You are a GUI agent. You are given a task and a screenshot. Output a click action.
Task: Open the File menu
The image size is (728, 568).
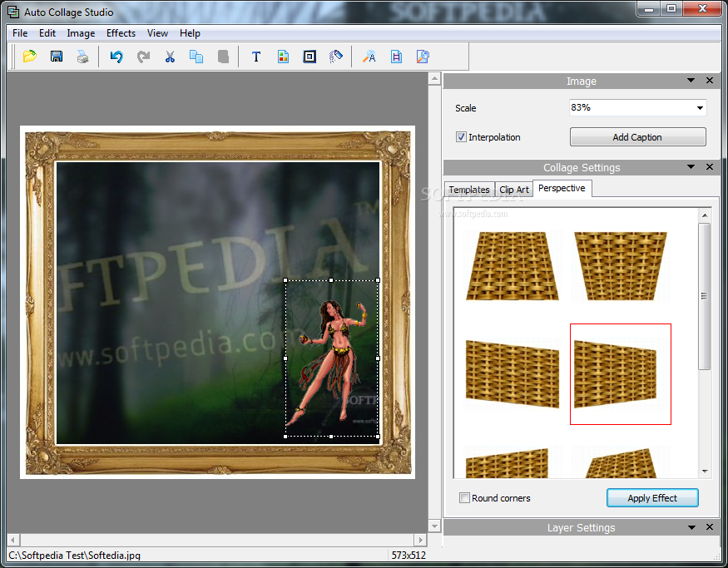[x=20, y=33]
